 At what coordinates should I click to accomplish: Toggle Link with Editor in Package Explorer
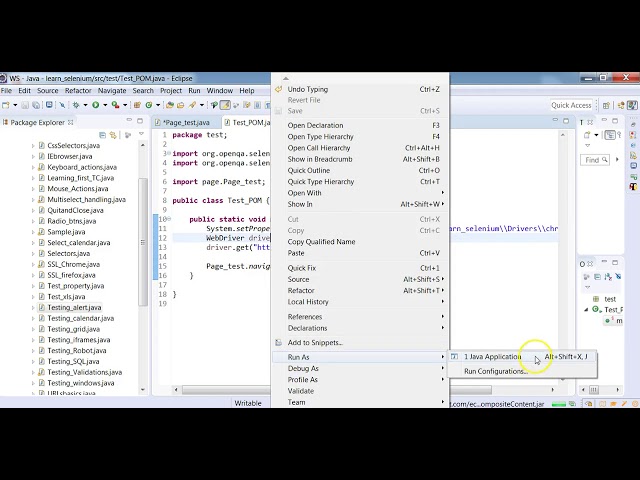(113, 135)
